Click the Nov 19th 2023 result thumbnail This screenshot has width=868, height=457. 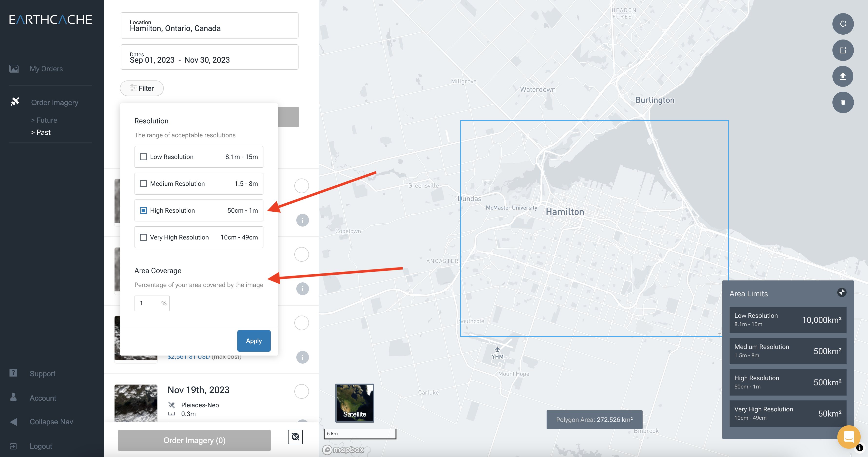(135, 402)
